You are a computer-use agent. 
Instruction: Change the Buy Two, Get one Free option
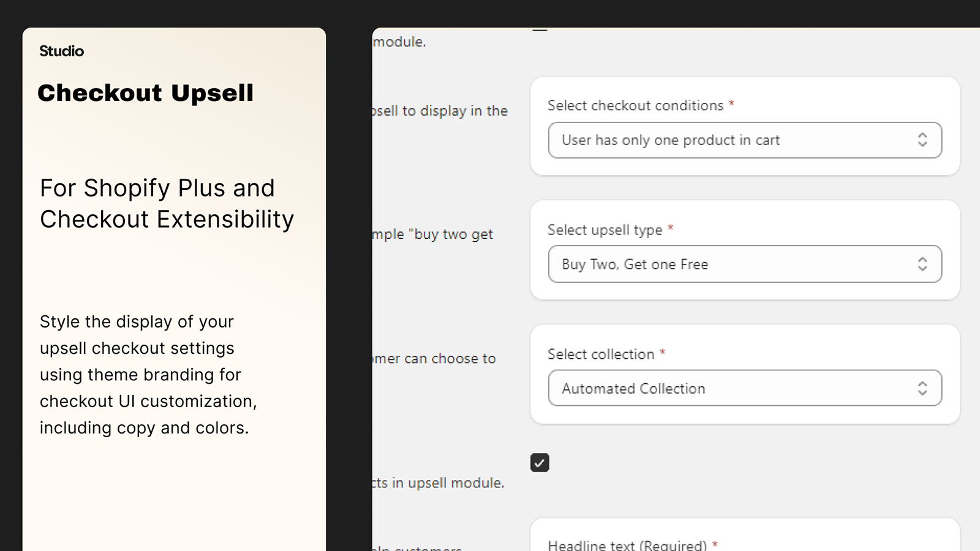[745, 264]
